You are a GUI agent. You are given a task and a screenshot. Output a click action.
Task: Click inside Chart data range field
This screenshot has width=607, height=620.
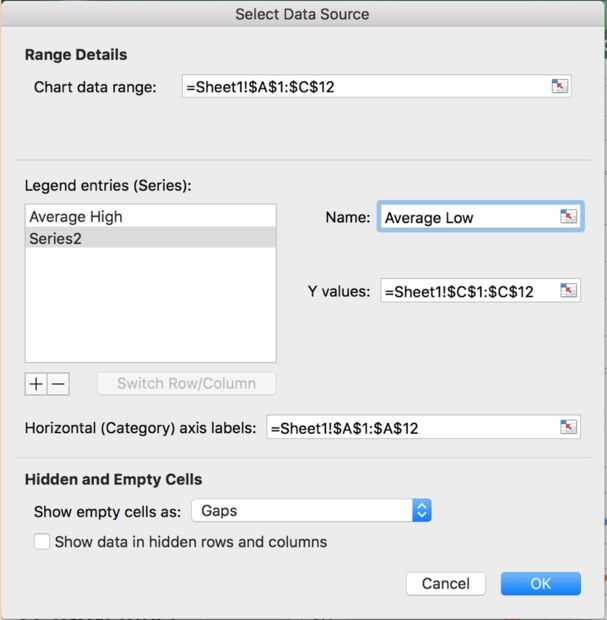pos(360,87)
